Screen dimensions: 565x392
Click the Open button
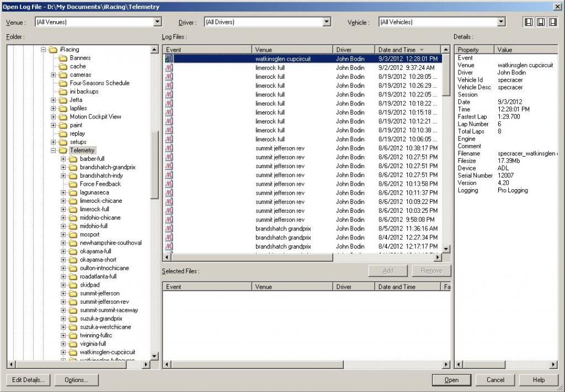pyautogui.click(x=451, y=380)
